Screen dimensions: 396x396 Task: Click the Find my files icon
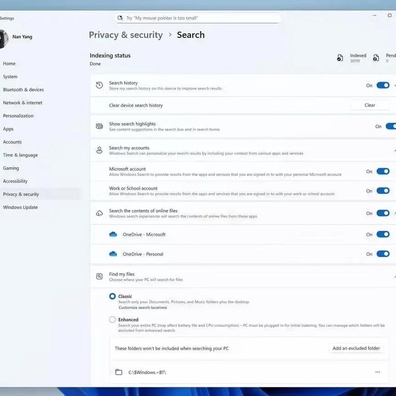99,276
